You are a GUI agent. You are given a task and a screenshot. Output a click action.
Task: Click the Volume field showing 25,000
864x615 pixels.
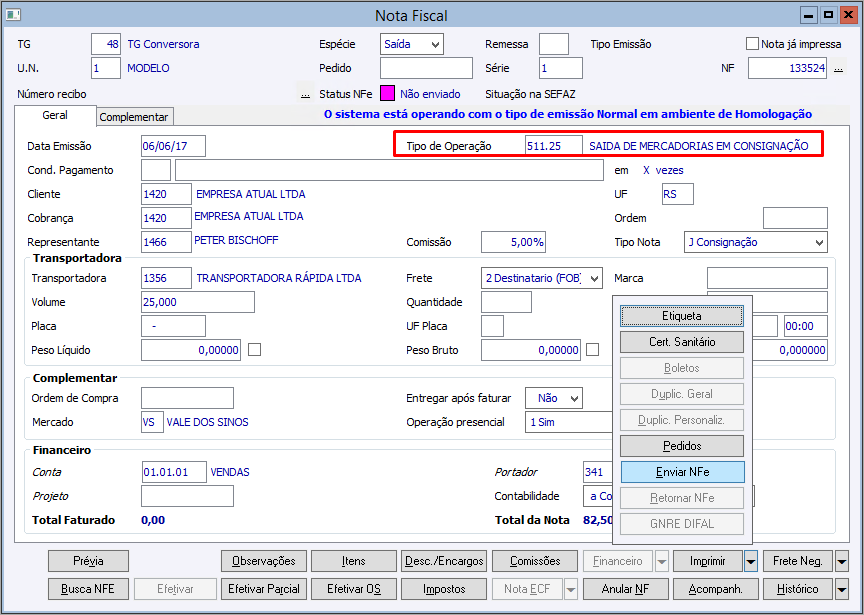coord(197,302)
